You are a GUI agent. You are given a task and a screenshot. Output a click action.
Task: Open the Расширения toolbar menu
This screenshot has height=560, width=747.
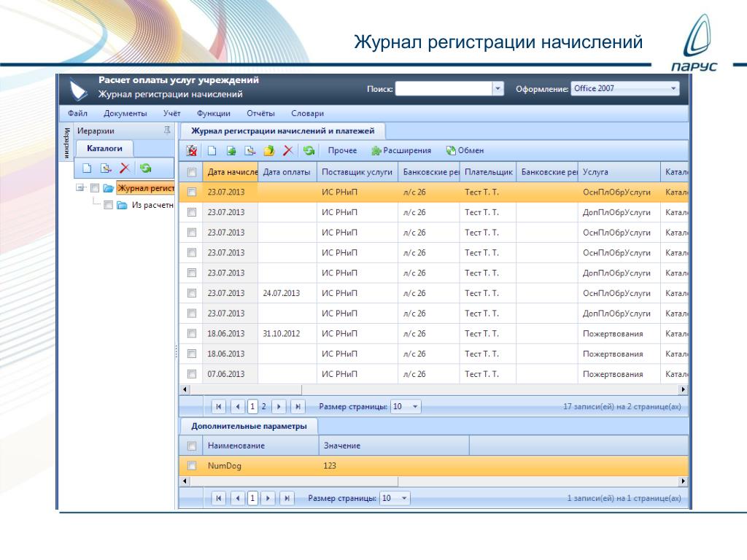pos(401,150)
